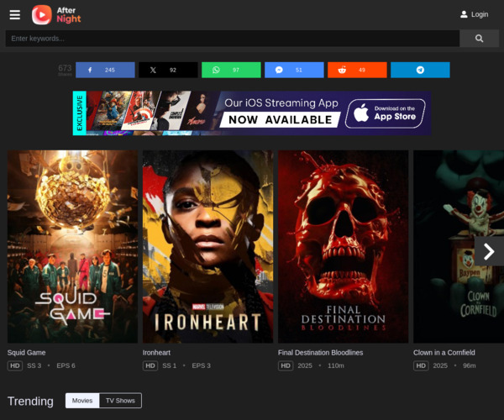Share via Telegram button

click(x=420, y=70)
